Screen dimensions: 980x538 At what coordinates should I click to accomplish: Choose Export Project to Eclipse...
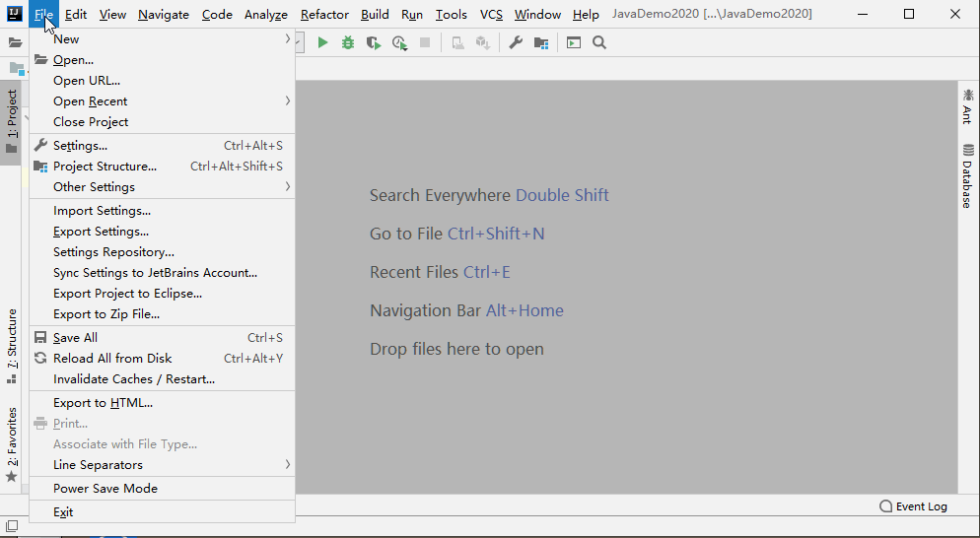point(163,293)
